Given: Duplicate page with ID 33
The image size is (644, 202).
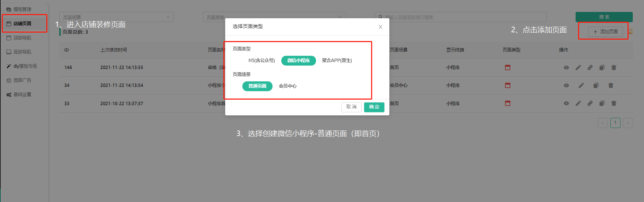Looking at the screenshot, I should pos(602,103).
